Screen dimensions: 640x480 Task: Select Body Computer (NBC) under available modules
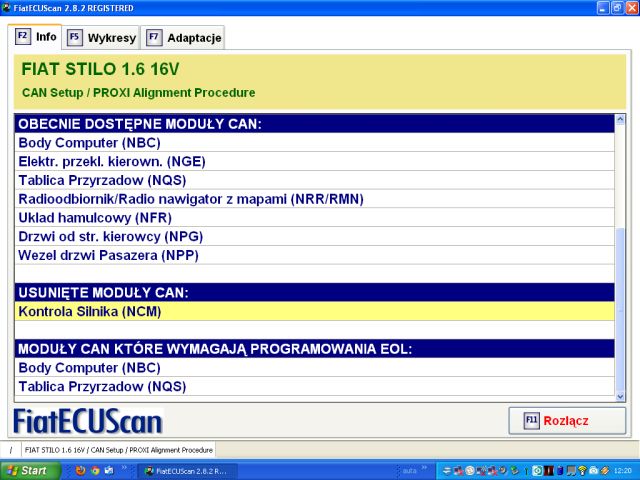coord(314,143)
